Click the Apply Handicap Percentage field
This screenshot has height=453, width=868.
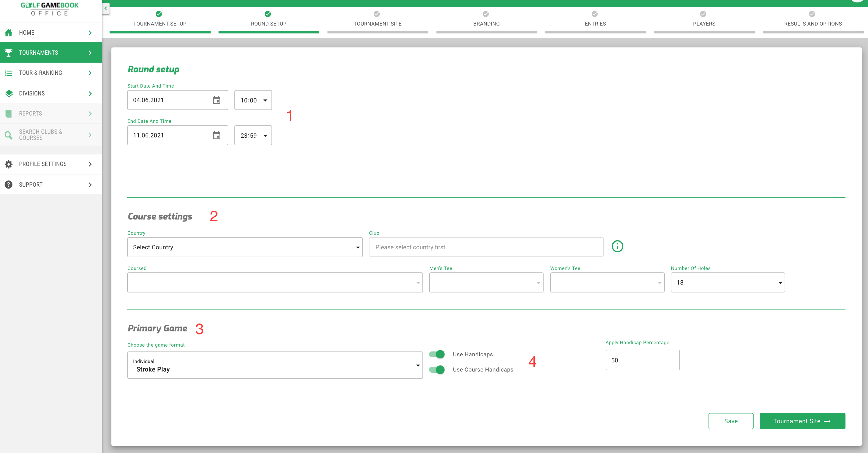pos(642,360)
